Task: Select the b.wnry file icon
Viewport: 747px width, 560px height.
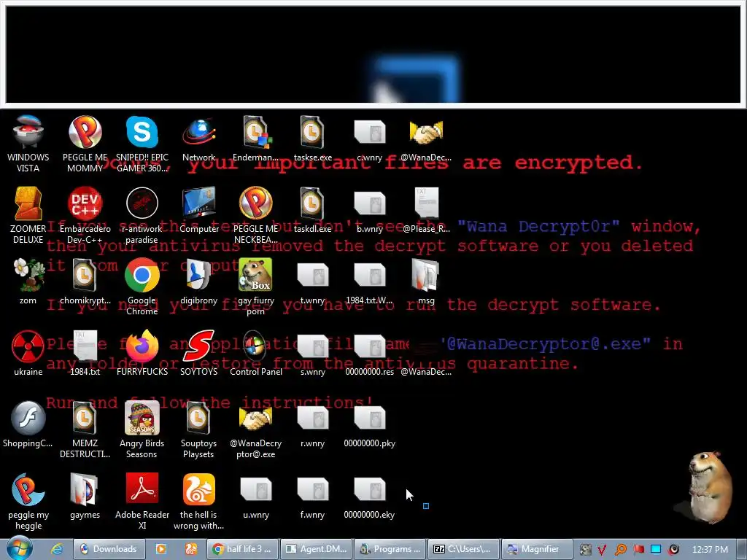Action: pyautogui.click(x=370, y=211)
